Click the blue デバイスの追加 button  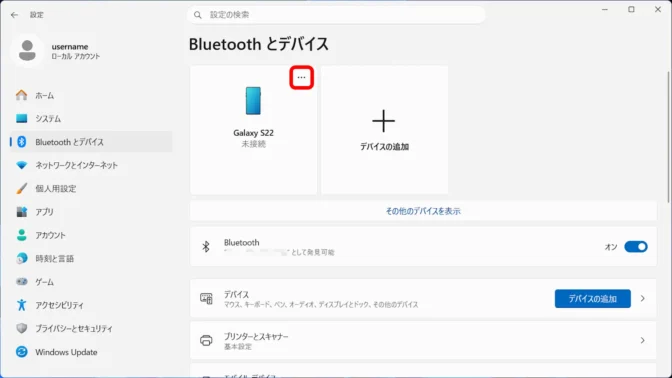pyautogui.click(x=592, y=299)
